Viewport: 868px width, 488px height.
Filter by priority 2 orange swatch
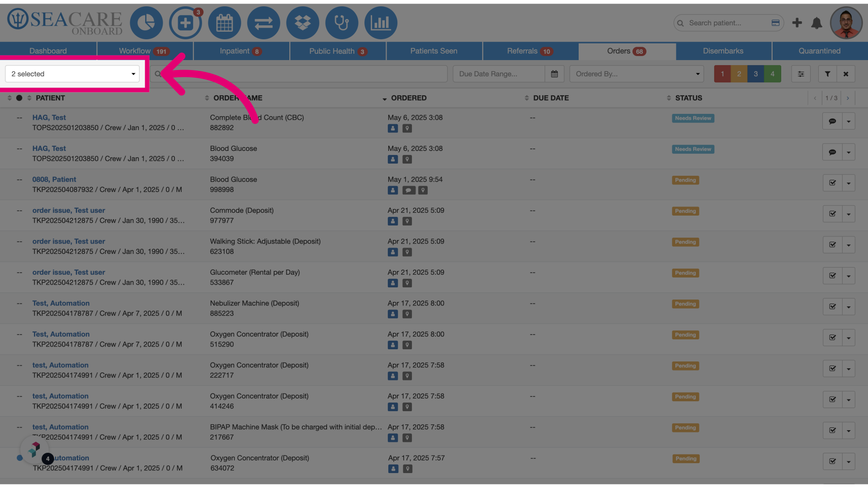coord(739,74)
